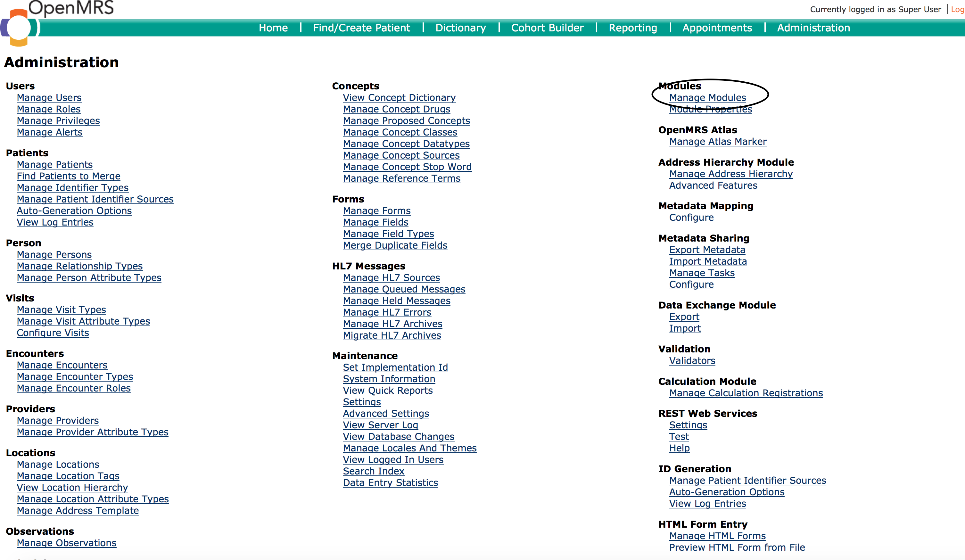The image size is (965, 560).
Task: Open Manage Provider Attribute Types
Action: click(93, 432)
